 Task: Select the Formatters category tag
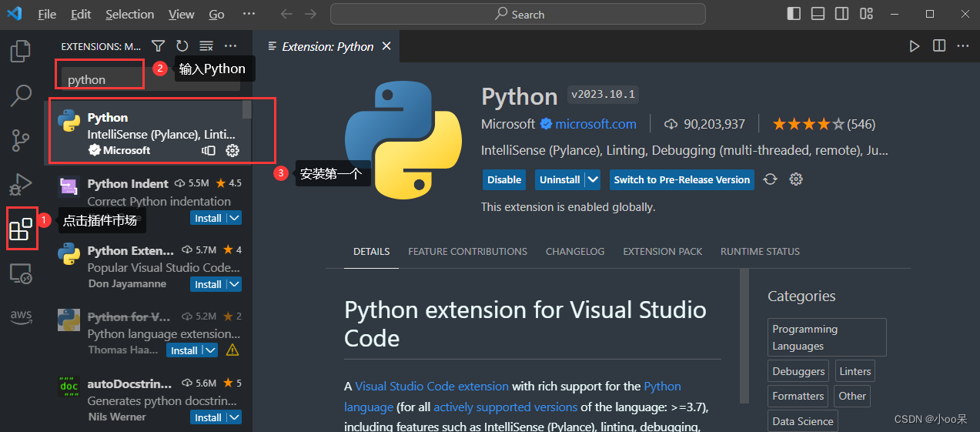click(798, 396)
